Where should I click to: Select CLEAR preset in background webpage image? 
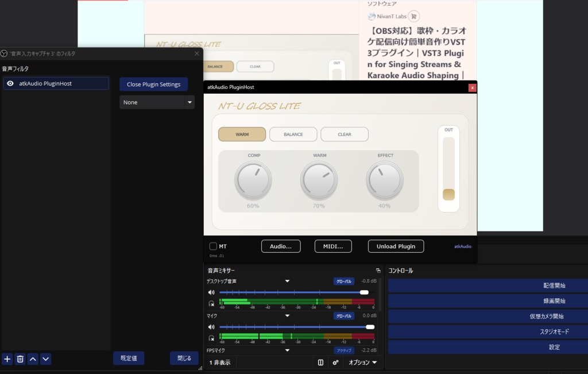tap(256, 67)
